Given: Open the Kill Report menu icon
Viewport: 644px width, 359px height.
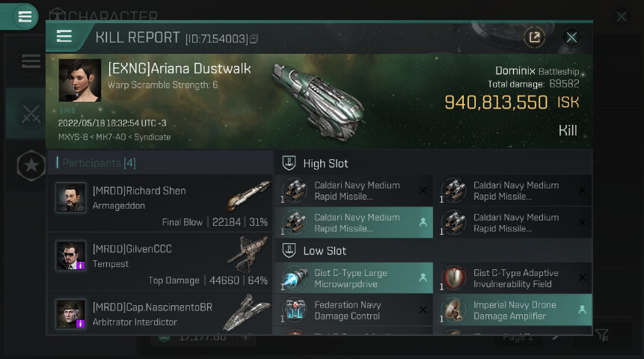Looking at the screenshot, I should (64, 37).
